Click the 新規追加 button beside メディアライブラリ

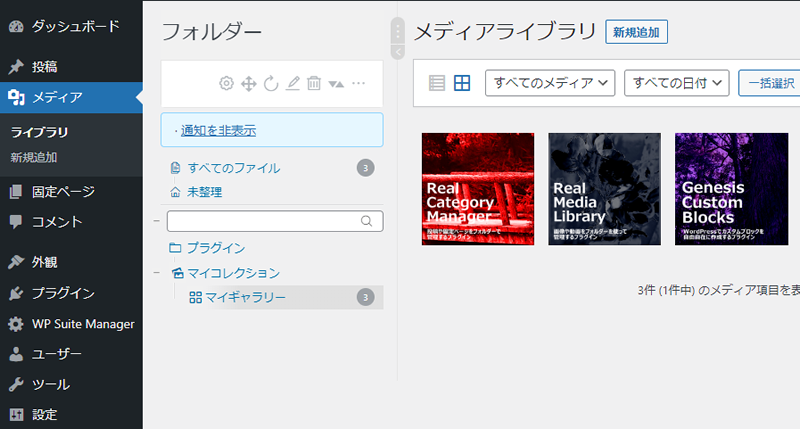636,32
